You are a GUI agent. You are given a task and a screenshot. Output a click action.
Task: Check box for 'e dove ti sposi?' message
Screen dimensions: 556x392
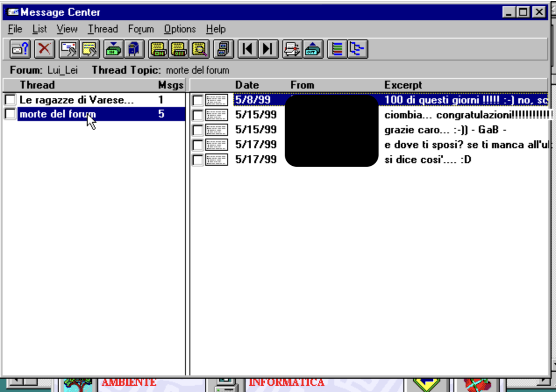click(x=198, y=145)
